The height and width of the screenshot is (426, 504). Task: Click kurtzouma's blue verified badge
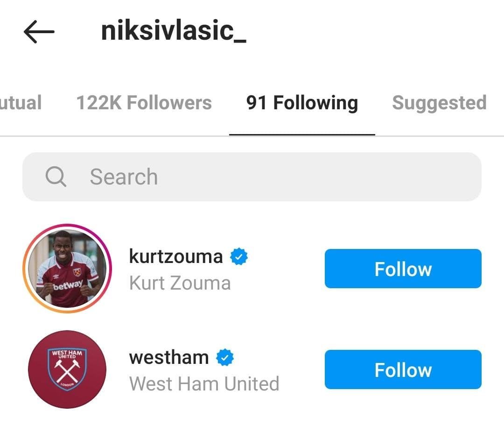click(240, 256)
